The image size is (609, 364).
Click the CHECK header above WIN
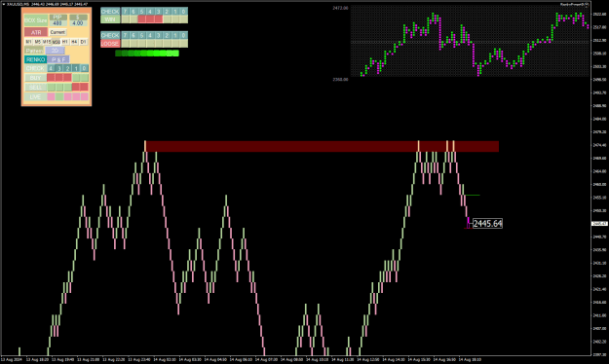tap(110, 12)
